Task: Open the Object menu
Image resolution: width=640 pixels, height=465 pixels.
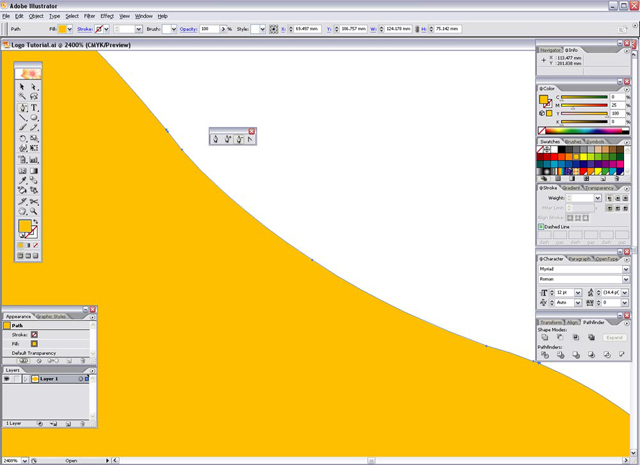Action: (x=36, y=16)
